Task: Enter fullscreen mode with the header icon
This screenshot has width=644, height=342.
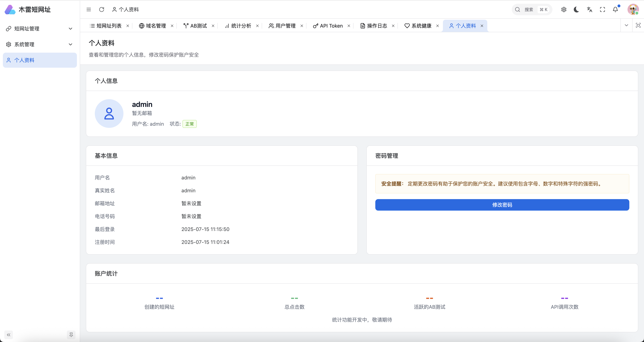Action: click(602, 9)
